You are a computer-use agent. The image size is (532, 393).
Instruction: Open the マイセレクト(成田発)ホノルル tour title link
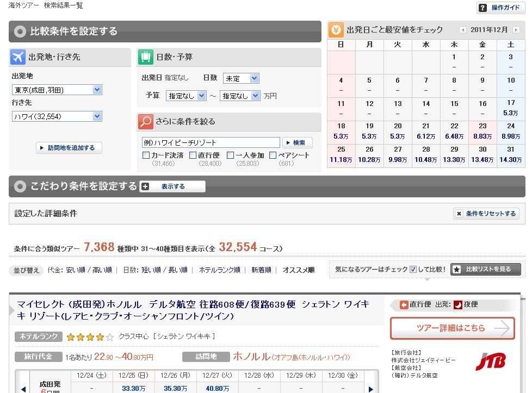pyautogui.click(x=193, y=310)
